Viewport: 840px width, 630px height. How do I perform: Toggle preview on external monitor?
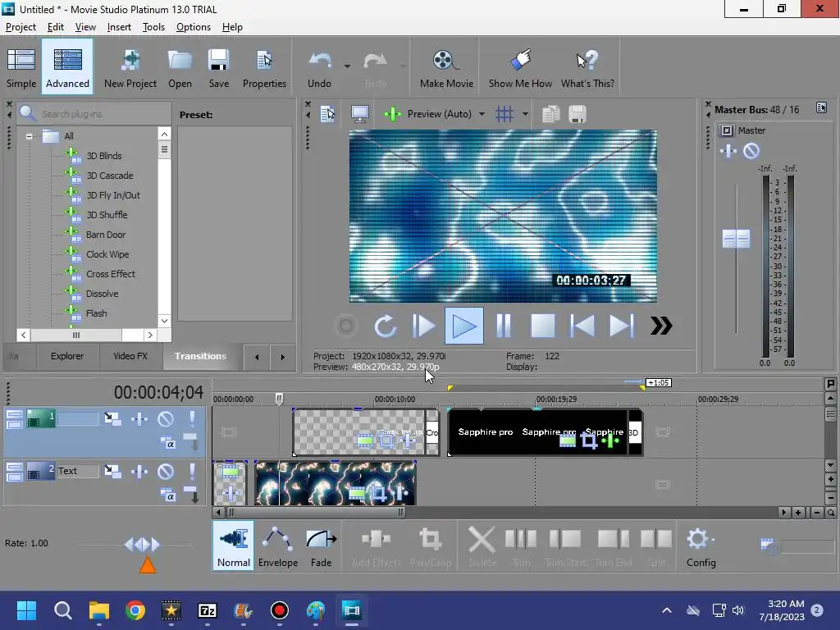pos(359,113)
